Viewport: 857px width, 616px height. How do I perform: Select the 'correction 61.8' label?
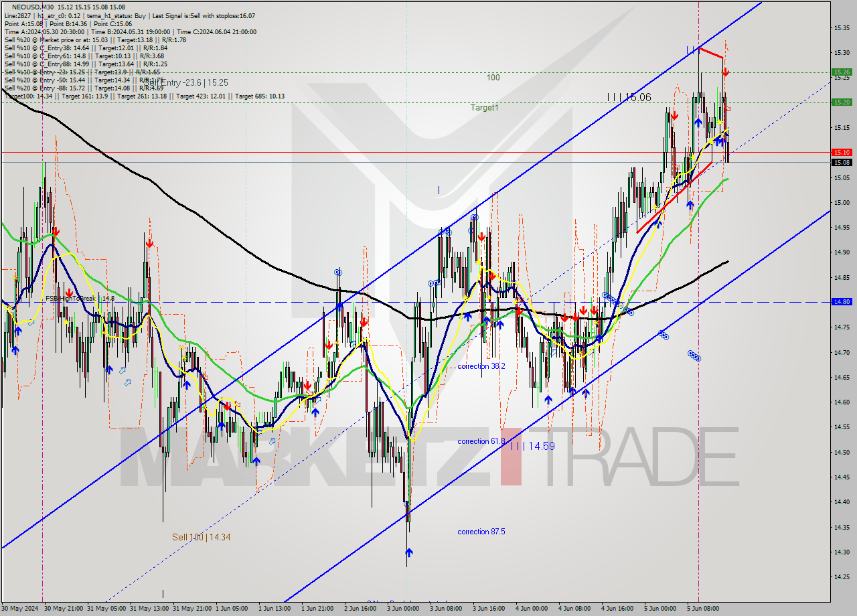point(481,441)
